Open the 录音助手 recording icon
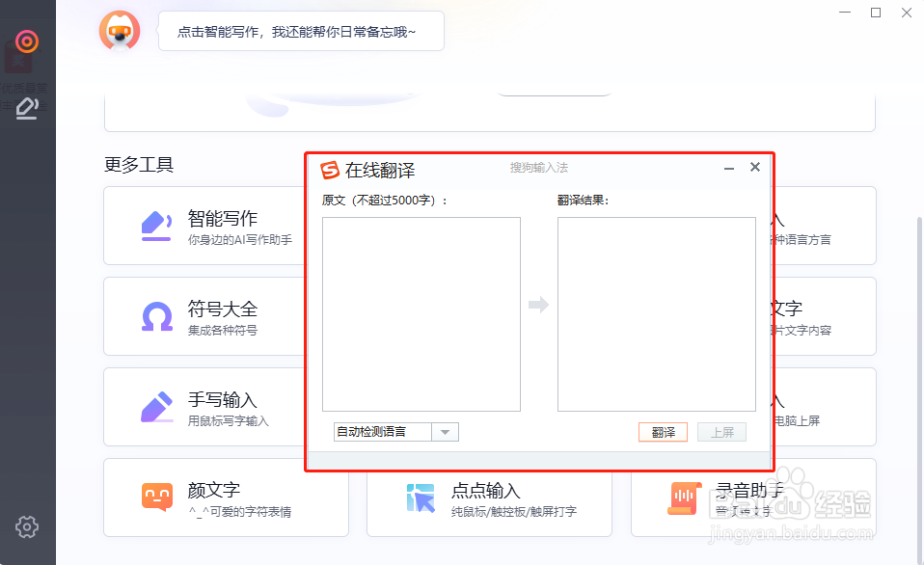Image resolution: width=924 pixels, height=565 pixels. click(x=684, y=498)
